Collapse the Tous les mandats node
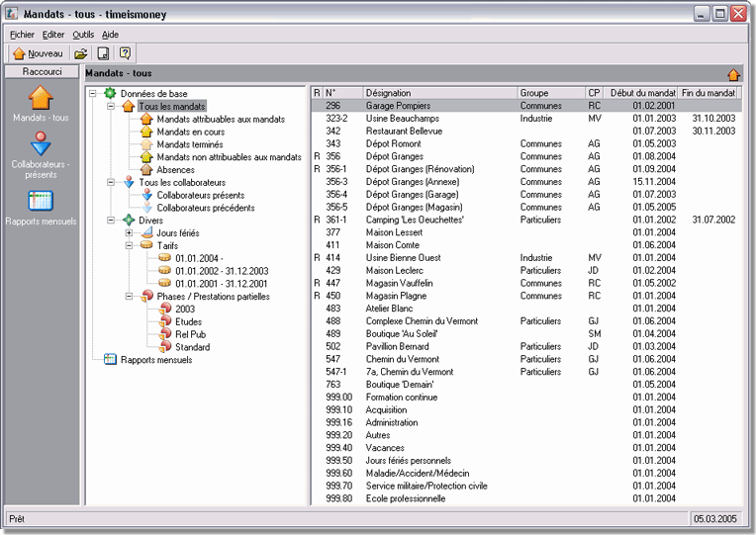This screenshot has height=535, width=756. (x=111, y=106)
